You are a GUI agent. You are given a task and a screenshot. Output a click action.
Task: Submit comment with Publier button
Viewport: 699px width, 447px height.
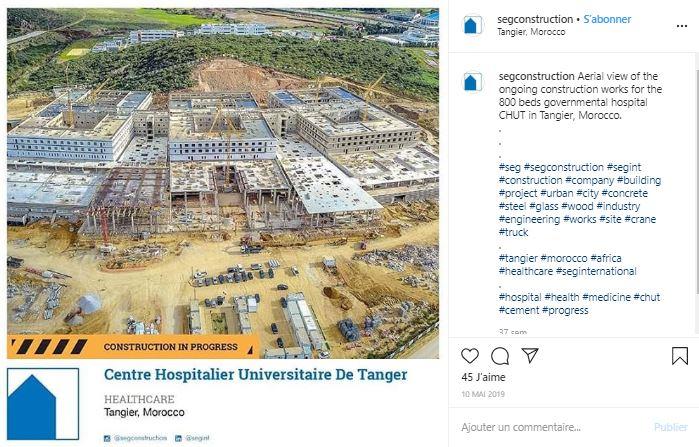point(670,427)
